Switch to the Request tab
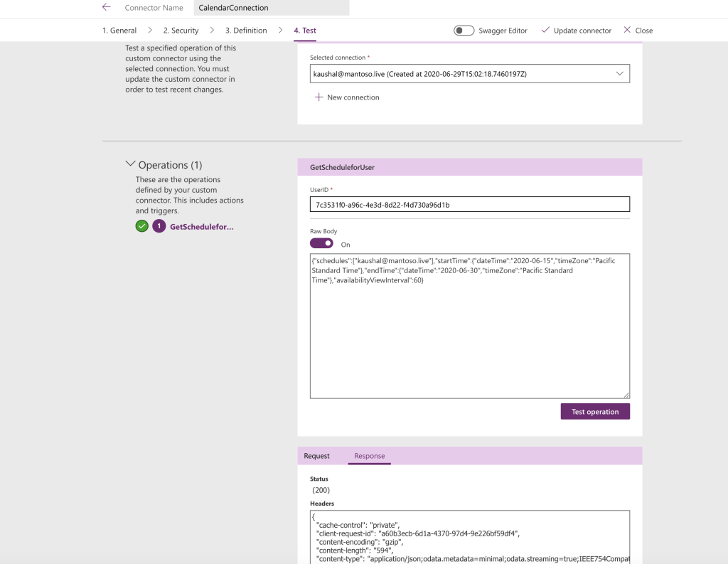This screenshot has width=728, height=564. 316,456
